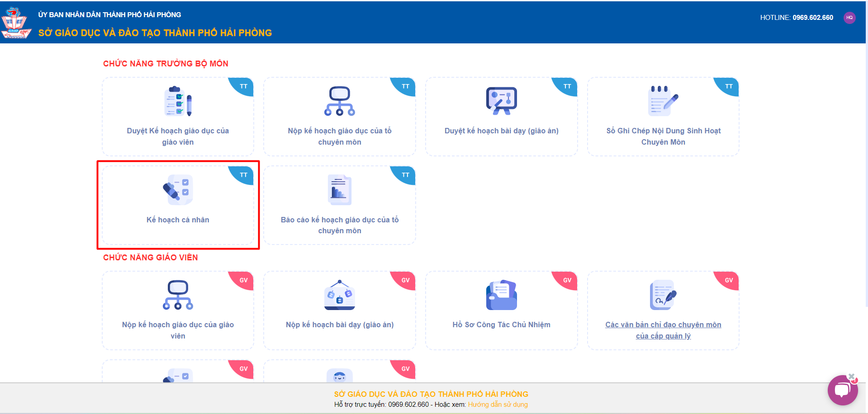
Task: Click the hotline number 0969.602.660 in header
Action: [x=812, y=18]
